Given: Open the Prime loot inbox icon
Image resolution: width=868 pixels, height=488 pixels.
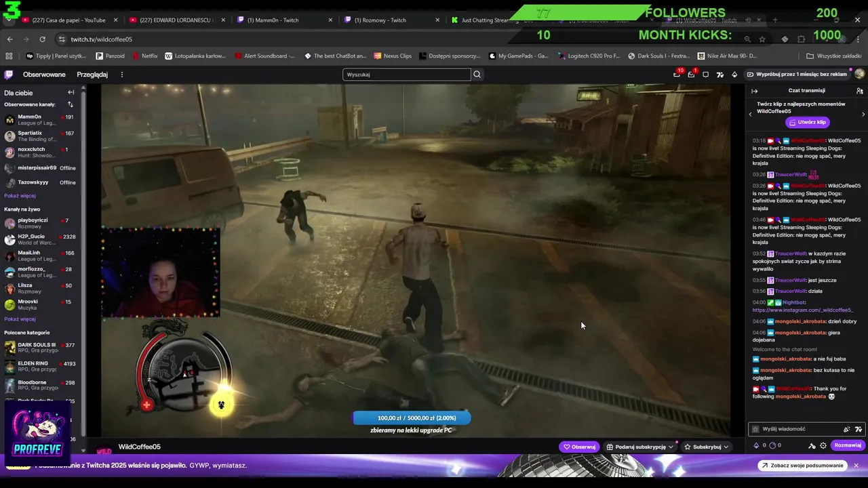Looking at the screenshot, I should pos(677,75).
